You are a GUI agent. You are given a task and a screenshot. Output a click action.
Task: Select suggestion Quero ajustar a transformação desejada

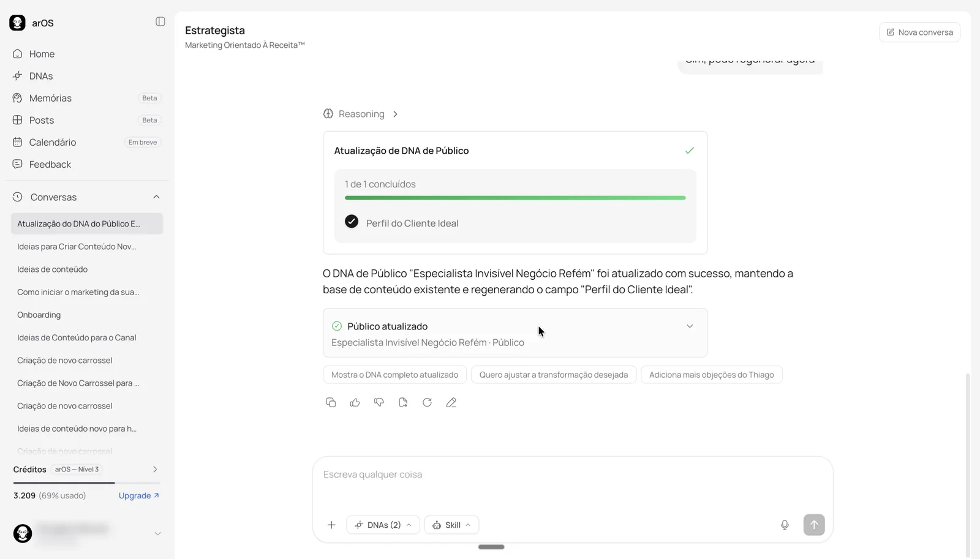point(554,375)
